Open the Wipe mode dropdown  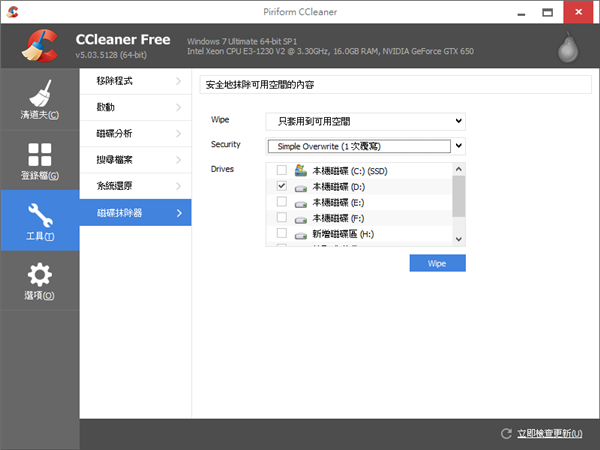pos(365,121)
